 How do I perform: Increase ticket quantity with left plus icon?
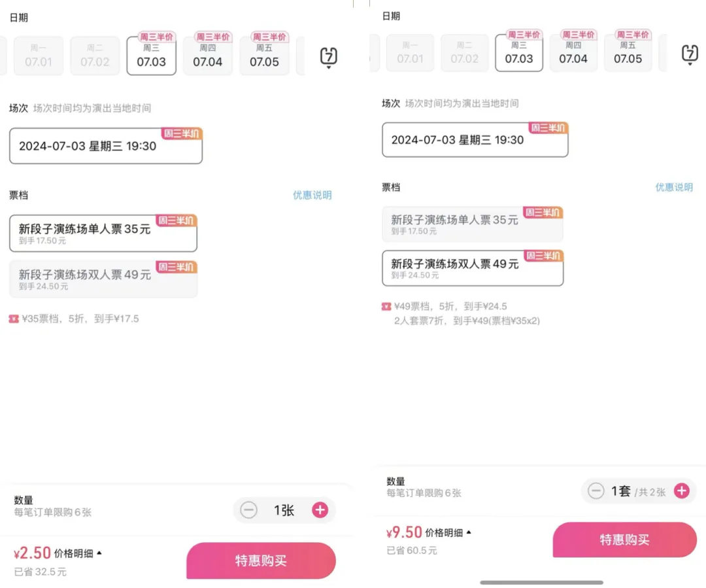point(320,510)
